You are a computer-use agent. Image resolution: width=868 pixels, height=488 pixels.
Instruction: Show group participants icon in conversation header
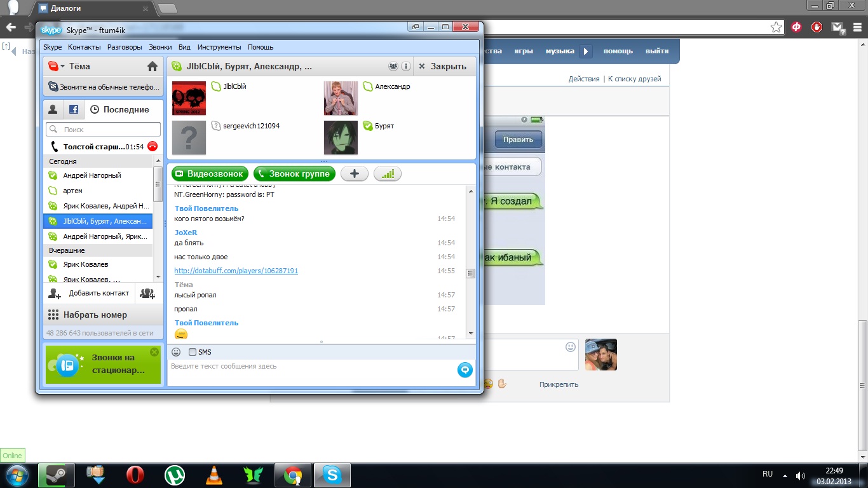coord(393,66)
